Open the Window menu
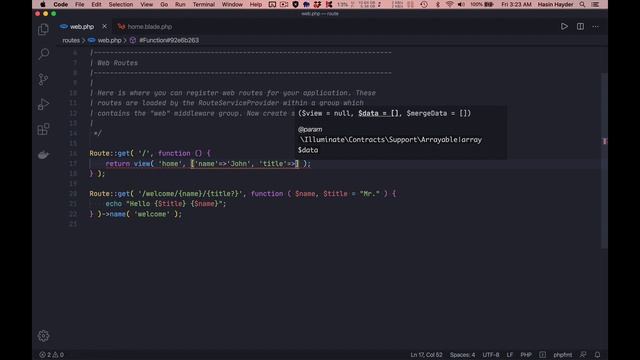The image size is (640, 360). [232, 4]
